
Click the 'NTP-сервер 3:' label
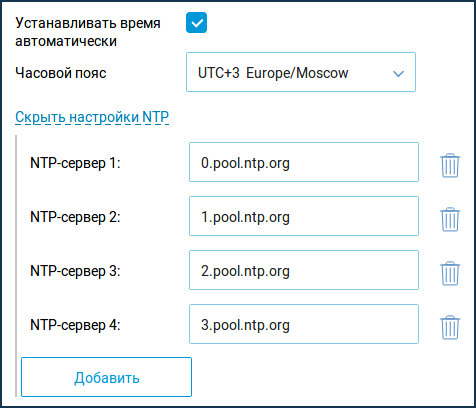click(75, 271)
